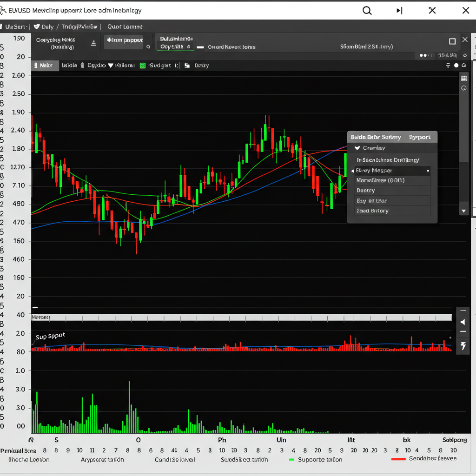
Task: Click the TradgiPViaw link
Action: 79,26
